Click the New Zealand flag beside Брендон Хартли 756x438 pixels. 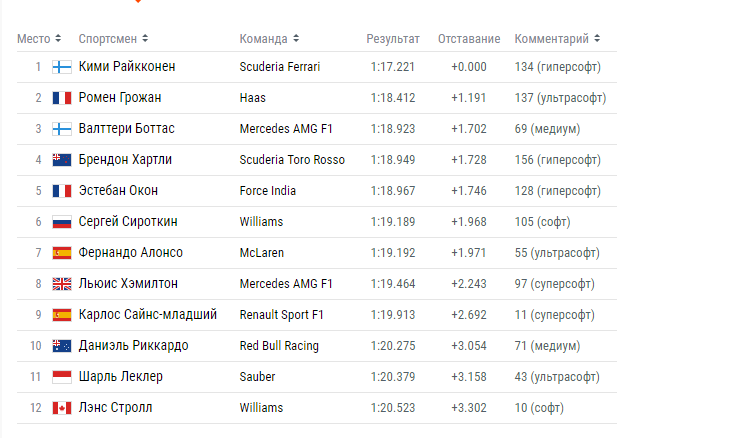click(x=62, y=160)
